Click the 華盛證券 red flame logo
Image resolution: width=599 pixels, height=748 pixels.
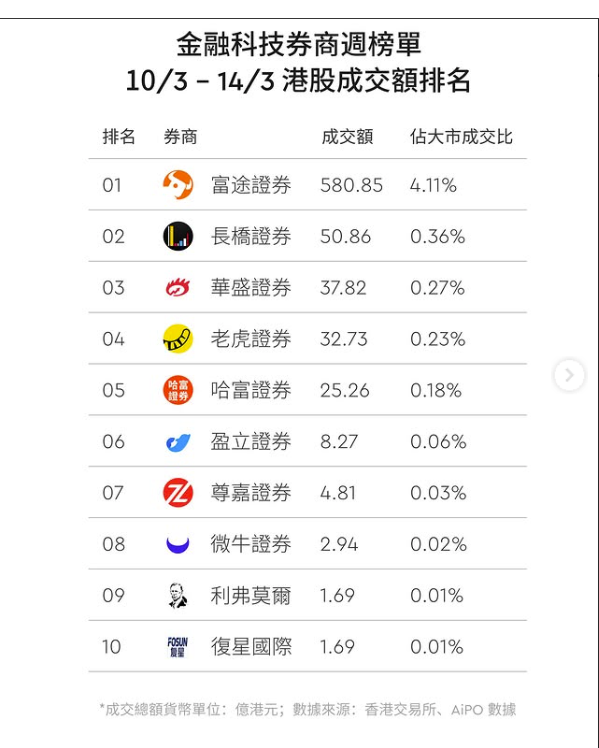178,288
